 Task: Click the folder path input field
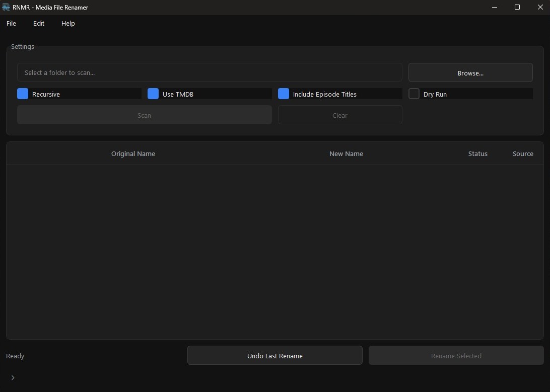click(210, 72)
